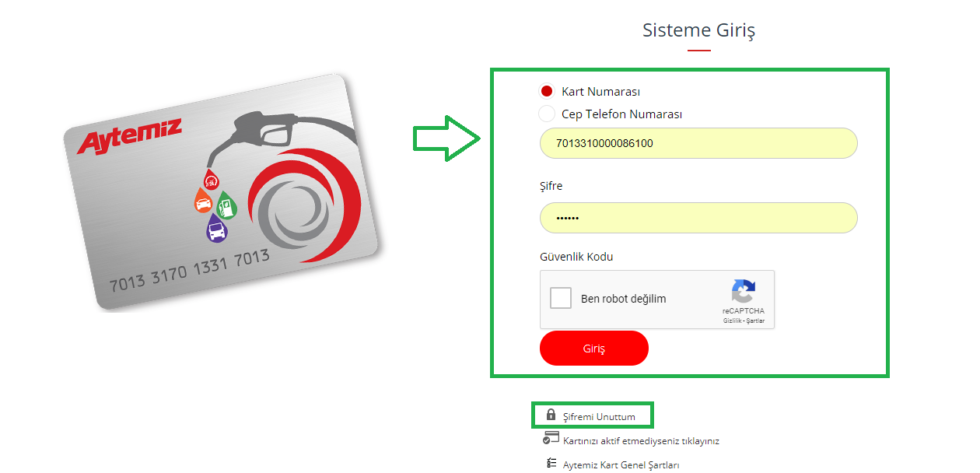Check the Ben robot değilim checkbox
Viewport: 980px width, 473px height.
tap(561, 298)
